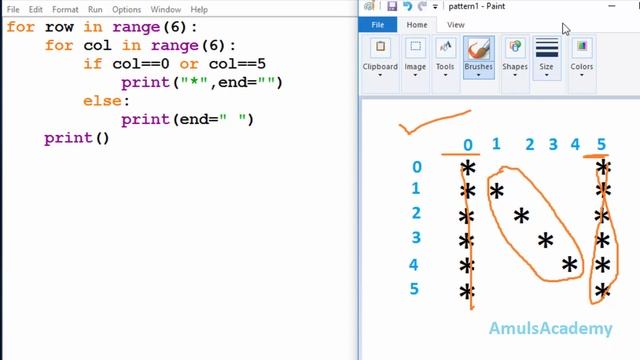Expand the Brushes dropdown arrow
Viewport: 640px width, 360px height.
coord(478,75)
